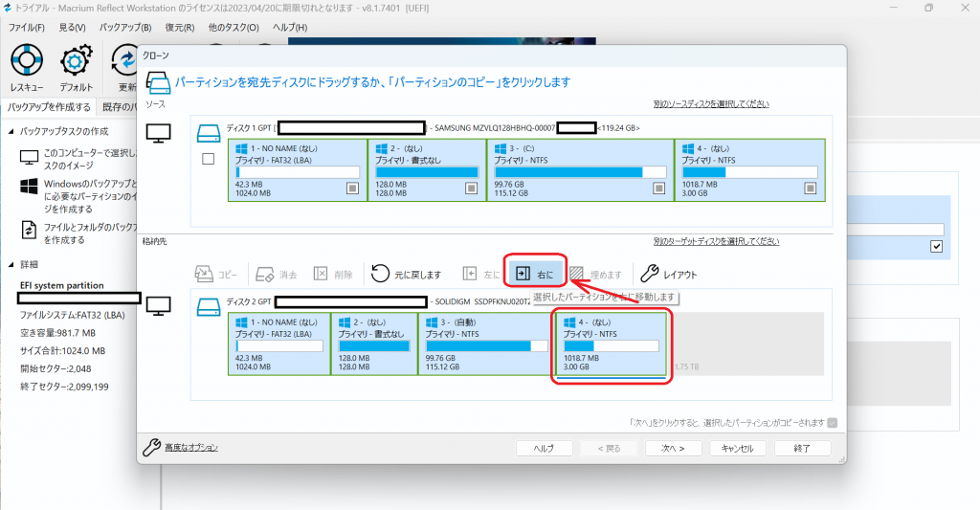Screen dimensions: 980x510
Task: Open the 復元(R) menu
Action: pyautogui.click(x=180, y=28)
